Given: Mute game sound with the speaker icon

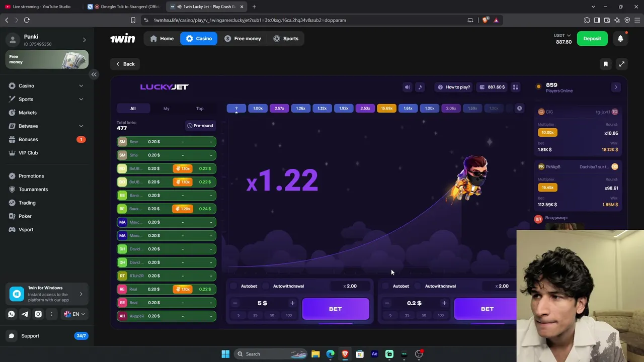Looking at the screenshot, I should 408,87.
